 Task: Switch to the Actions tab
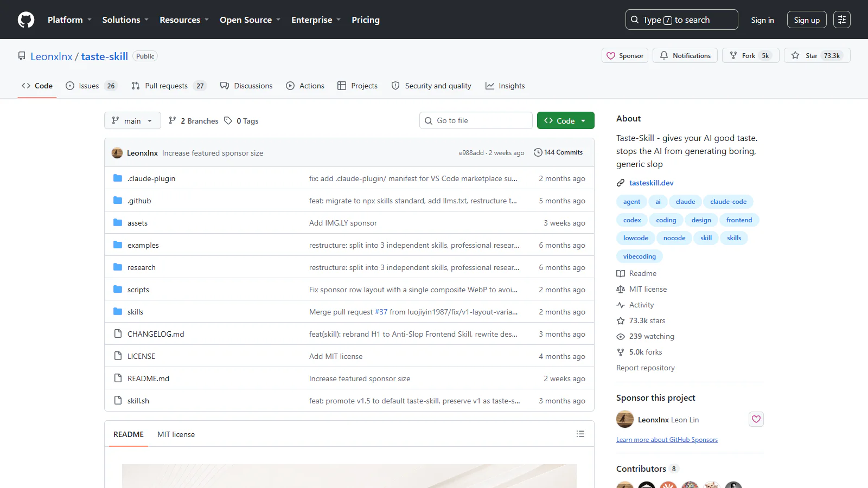coord(305,86)
